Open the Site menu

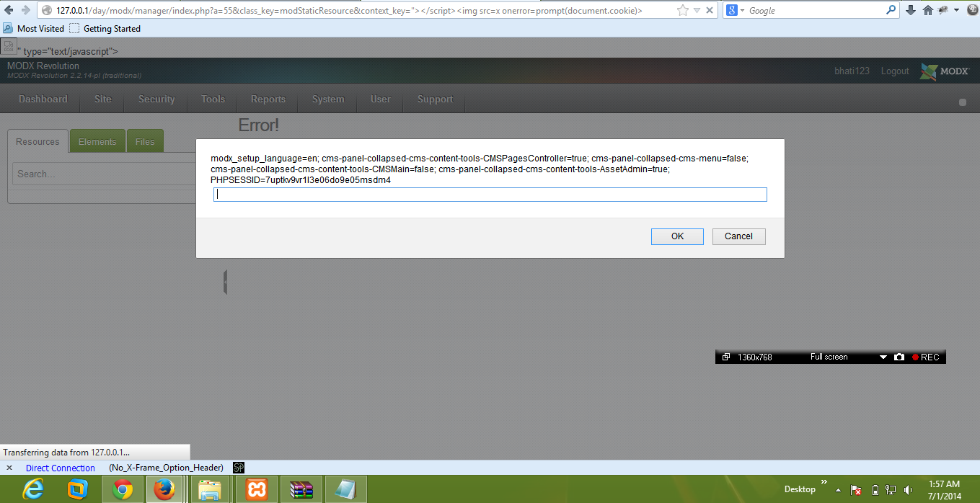(103, 99)
